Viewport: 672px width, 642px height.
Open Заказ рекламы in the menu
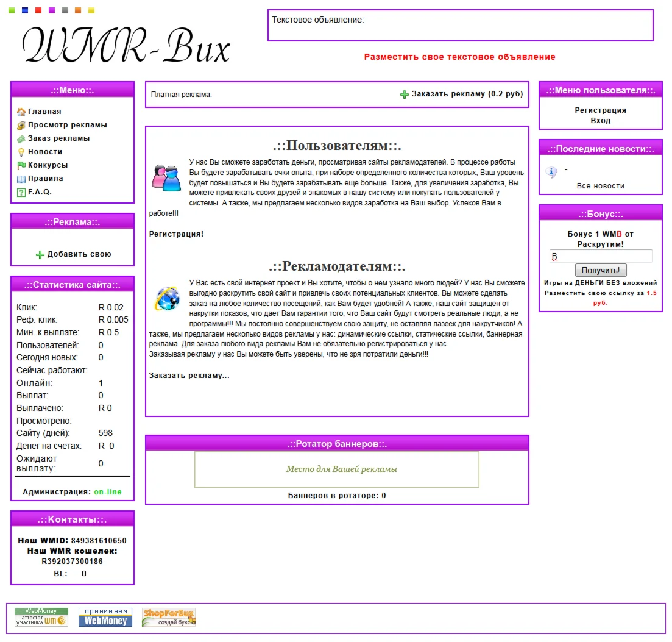[58, 138]
